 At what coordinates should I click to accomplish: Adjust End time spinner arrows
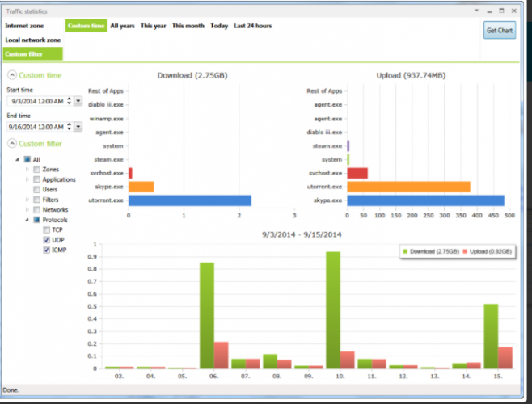click(70, 127)
